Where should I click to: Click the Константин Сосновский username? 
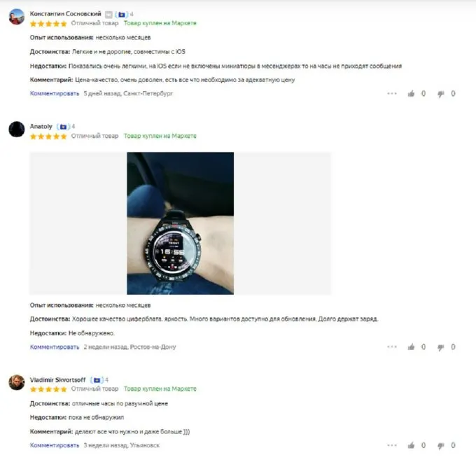point(65,14)
